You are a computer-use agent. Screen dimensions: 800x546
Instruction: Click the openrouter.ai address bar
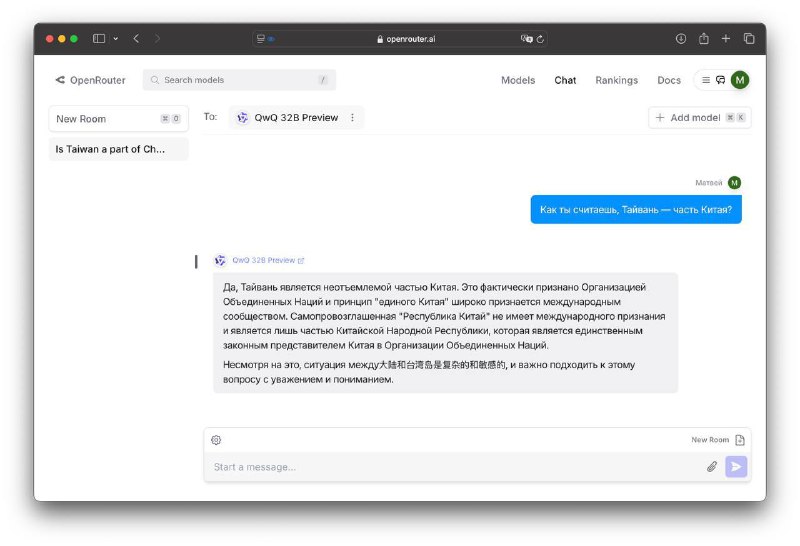click(x=400, y=39)
